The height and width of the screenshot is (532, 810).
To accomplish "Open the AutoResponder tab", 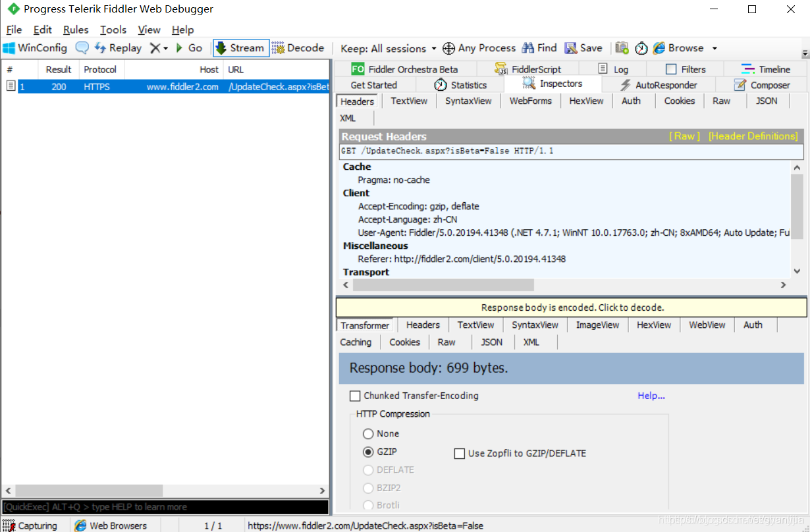I will 659,85.
